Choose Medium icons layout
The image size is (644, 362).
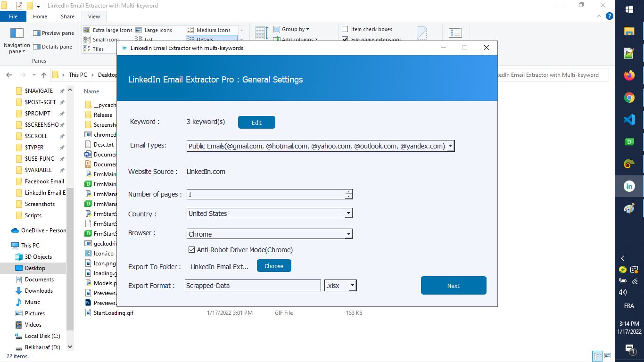209,30
